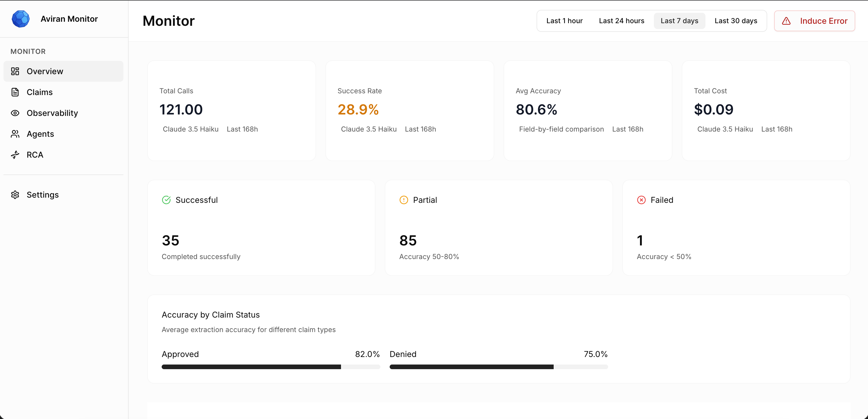Click the Approved accuracy progress bar
Viewport: 868px width, 419px height.
(271, 367)
